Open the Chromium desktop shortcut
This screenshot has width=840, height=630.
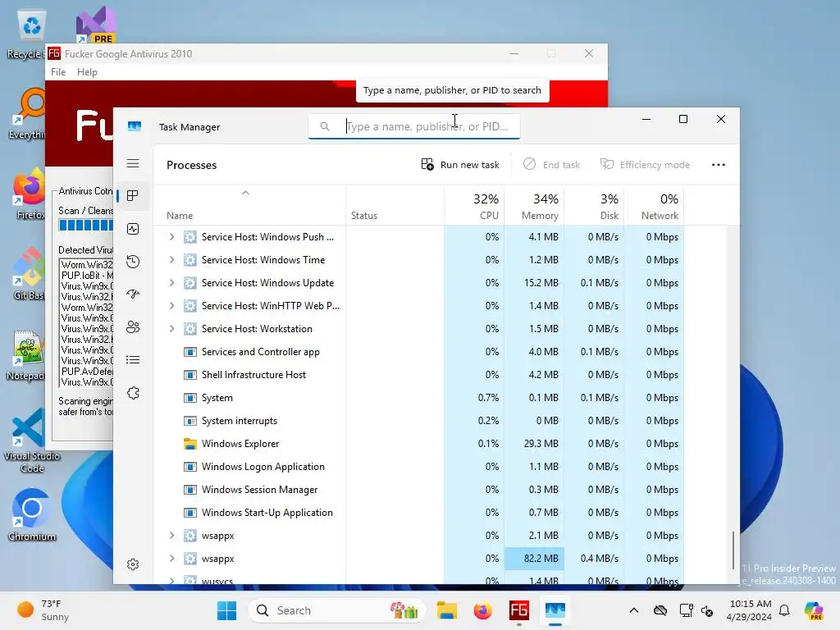click(x=32, y=515)
